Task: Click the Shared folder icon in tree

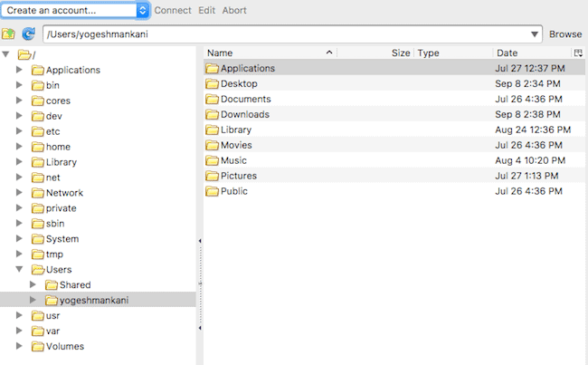Action: (x=51, y=285)
